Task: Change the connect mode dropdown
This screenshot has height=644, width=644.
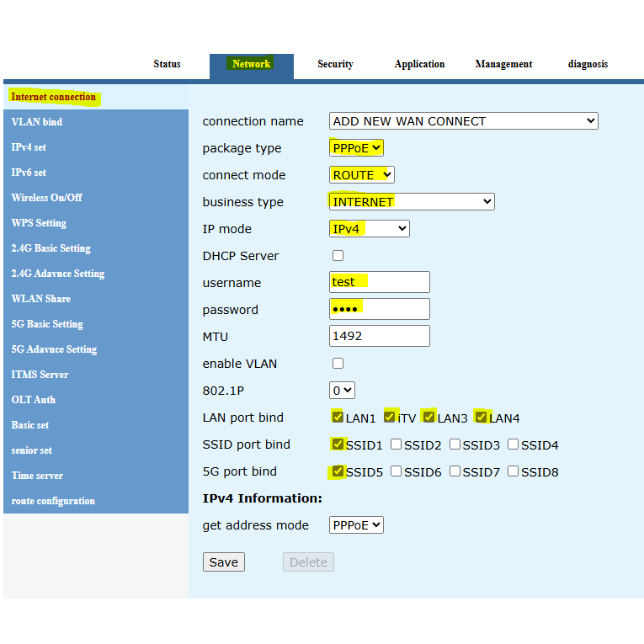Action: click(x=361, y=175)
